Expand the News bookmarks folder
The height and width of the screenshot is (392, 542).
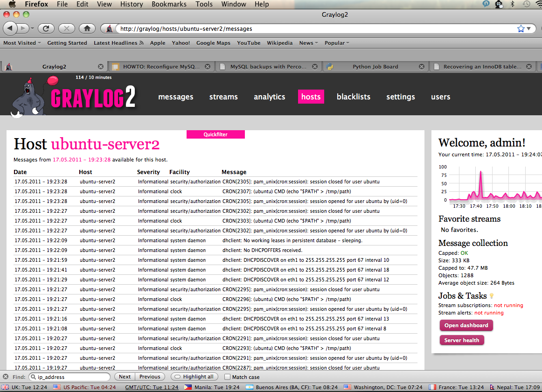click(308, 43)
